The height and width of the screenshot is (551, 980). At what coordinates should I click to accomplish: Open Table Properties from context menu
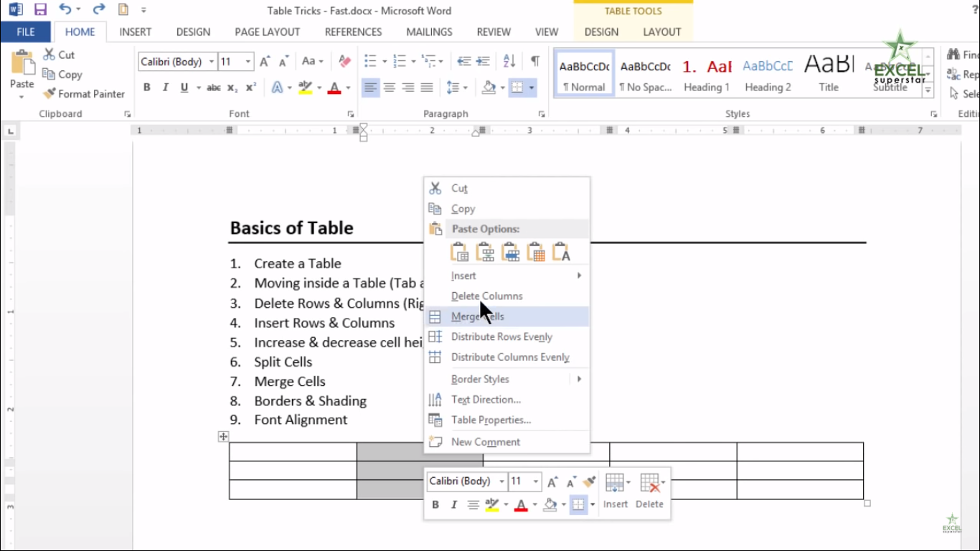coord(507,420)
